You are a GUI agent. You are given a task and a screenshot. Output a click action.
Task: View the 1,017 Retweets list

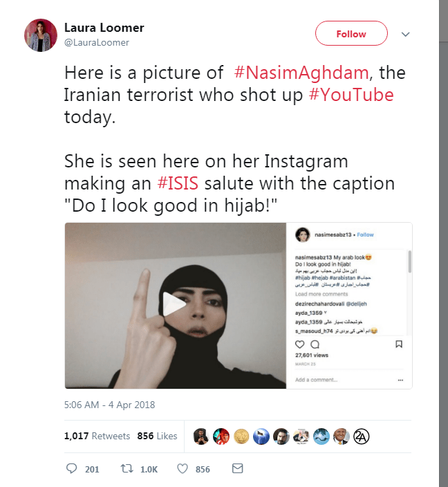click(97, 436)
